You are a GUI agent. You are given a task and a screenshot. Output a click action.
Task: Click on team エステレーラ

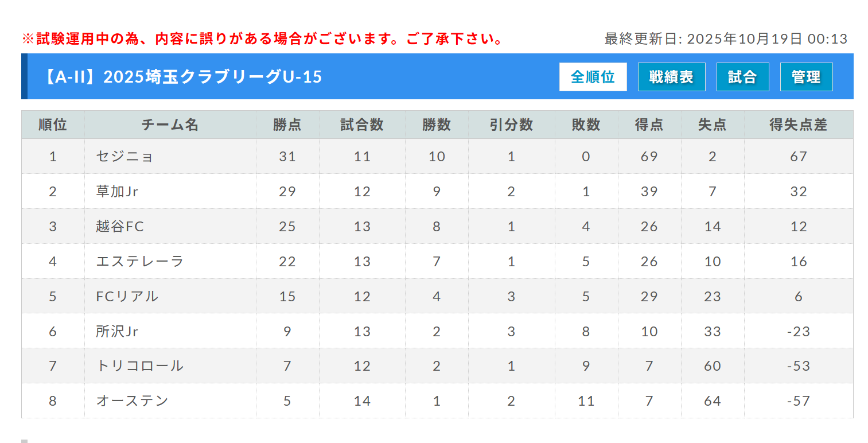coord(140,261)
